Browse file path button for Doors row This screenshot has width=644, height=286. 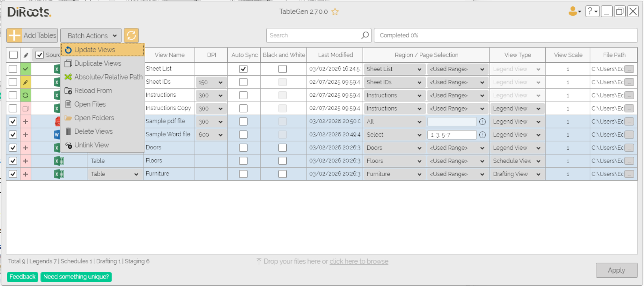click(x=629, y=148)
